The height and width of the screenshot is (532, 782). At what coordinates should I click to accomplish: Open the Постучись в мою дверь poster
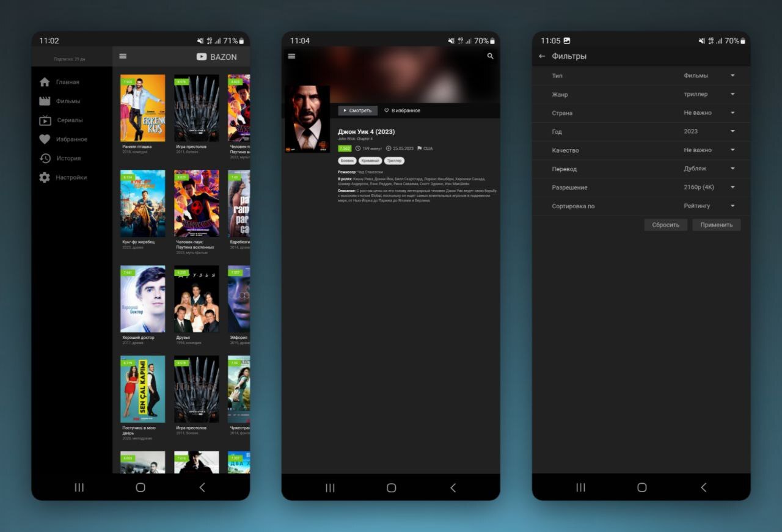click(x=142, y=389)
